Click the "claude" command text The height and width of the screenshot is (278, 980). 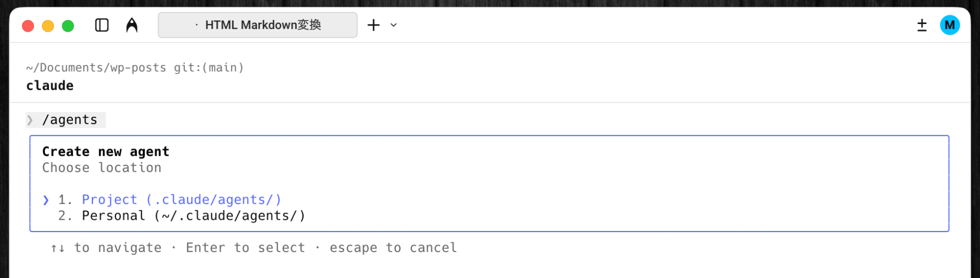click(x=50, y=86)
